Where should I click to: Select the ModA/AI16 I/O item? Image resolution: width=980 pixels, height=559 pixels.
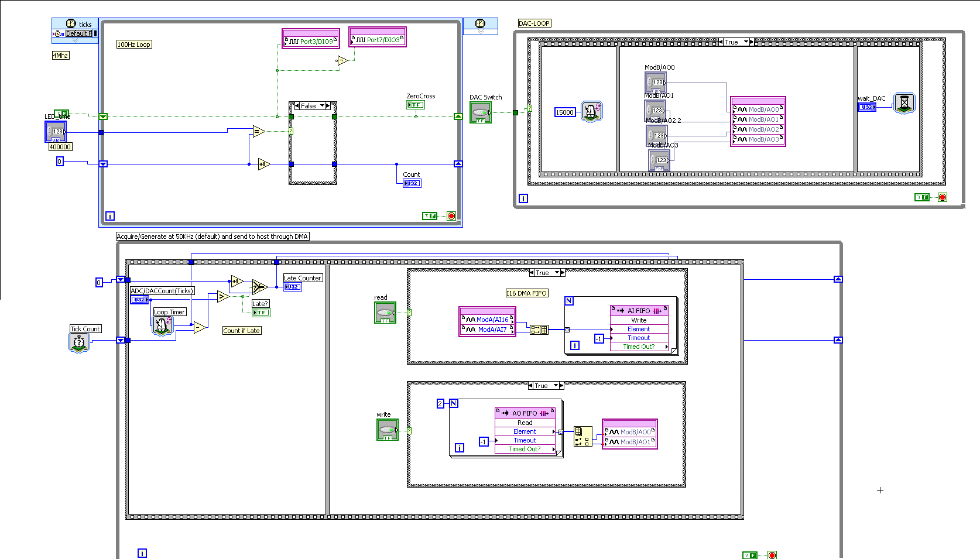(488, 320)
